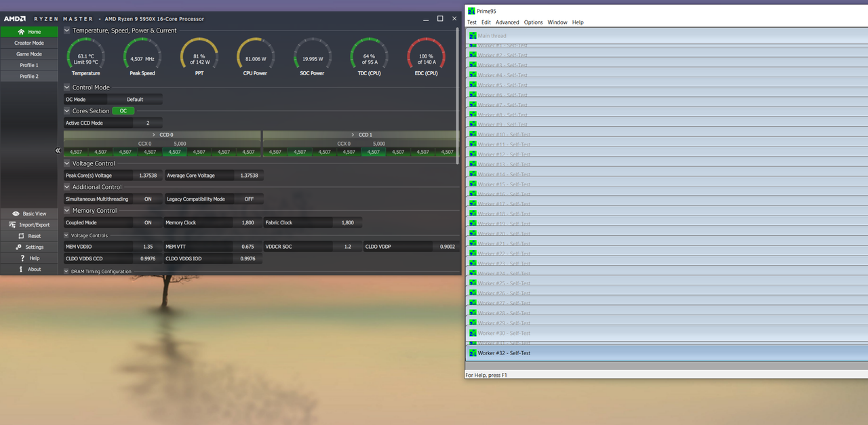Click the Worker #25 window icon
The width and height of the screenshot is (868, 425).
pyautogui.click(x=473, y=283)
